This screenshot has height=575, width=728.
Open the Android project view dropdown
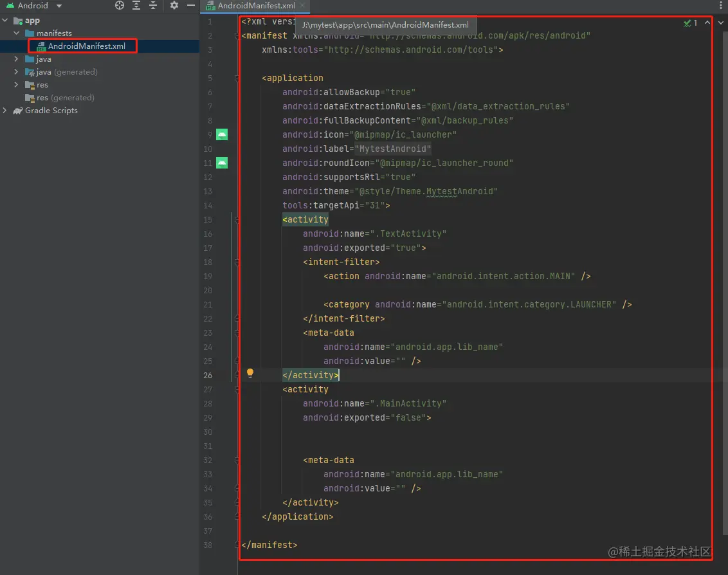33,6
